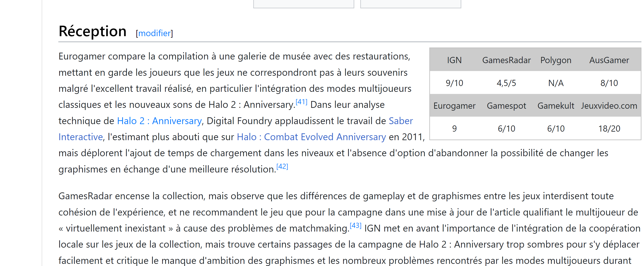Click the 9/10 score under IGN
The image size is (644, 266).
(x=454, y=83)
